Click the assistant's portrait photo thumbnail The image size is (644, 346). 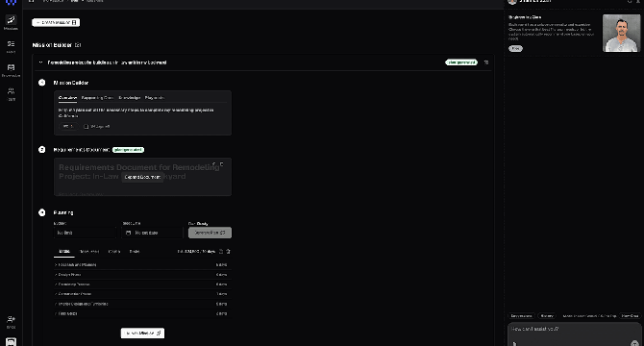[621, 34]
